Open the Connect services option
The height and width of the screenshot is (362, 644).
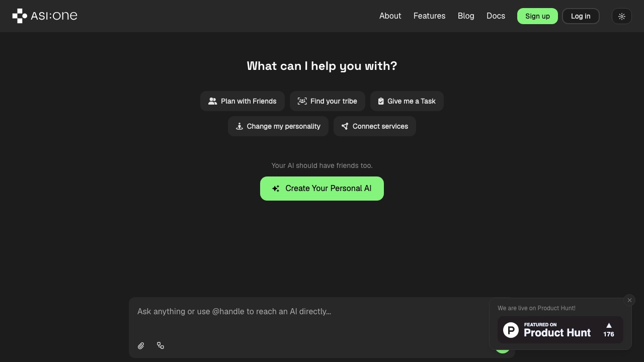click(375, 126)
